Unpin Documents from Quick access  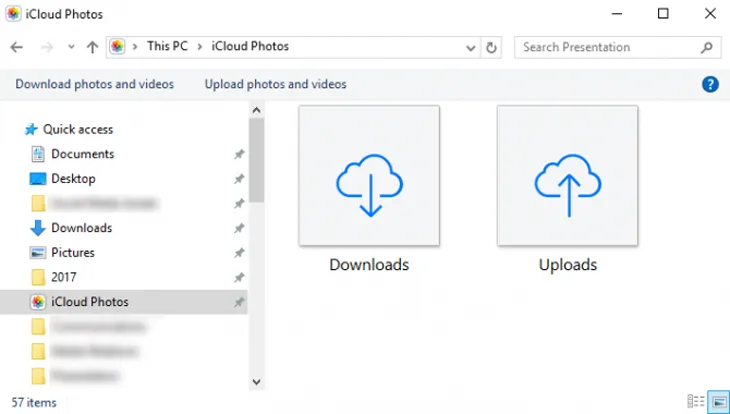[238, 155]
